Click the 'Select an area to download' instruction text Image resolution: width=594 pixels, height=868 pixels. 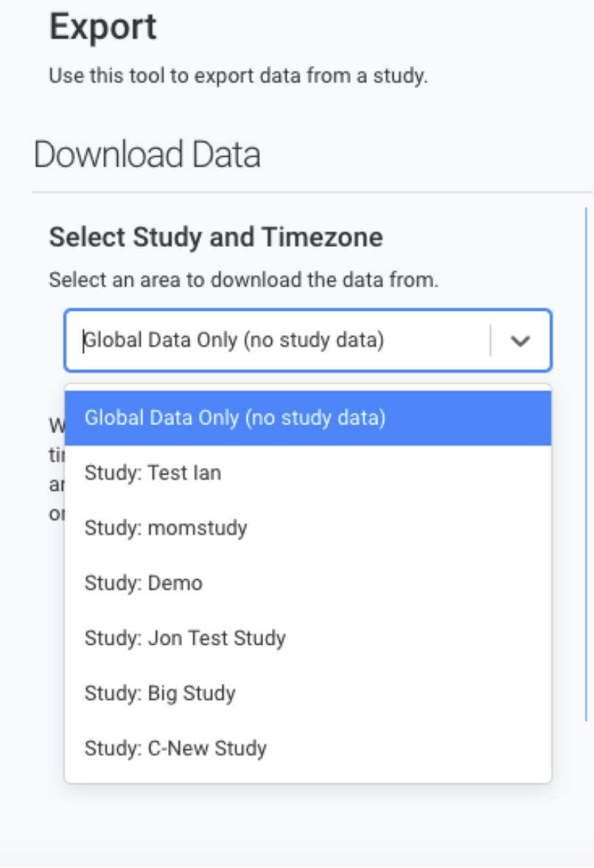point(244,281)
